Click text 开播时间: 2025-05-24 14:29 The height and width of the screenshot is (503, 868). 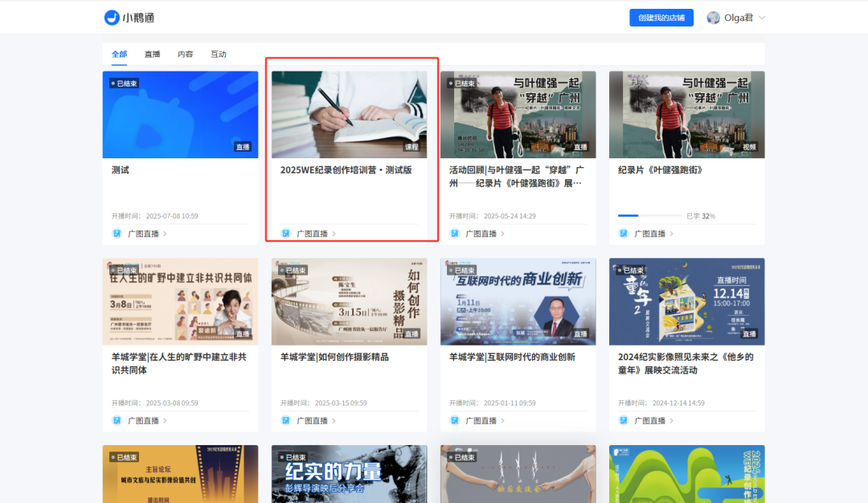492,216
